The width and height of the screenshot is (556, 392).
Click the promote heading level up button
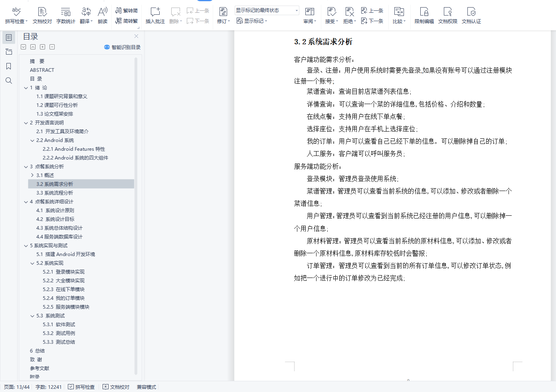point(33,47)
